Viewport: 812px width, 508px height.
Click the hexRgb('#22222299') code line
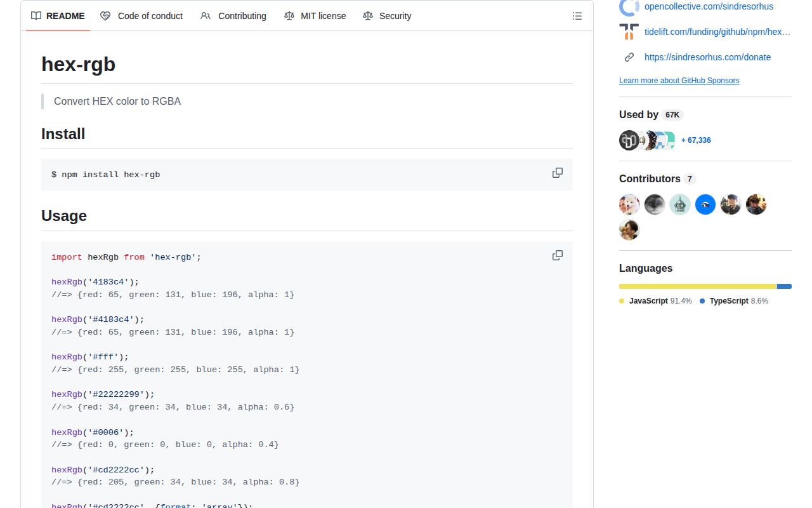point(103,394)
